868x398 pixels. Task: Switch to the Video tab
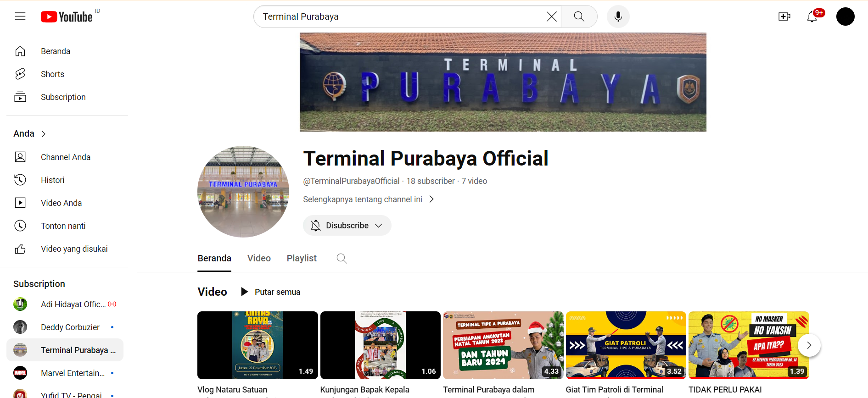pyautogui.click(x=259, y=259)
